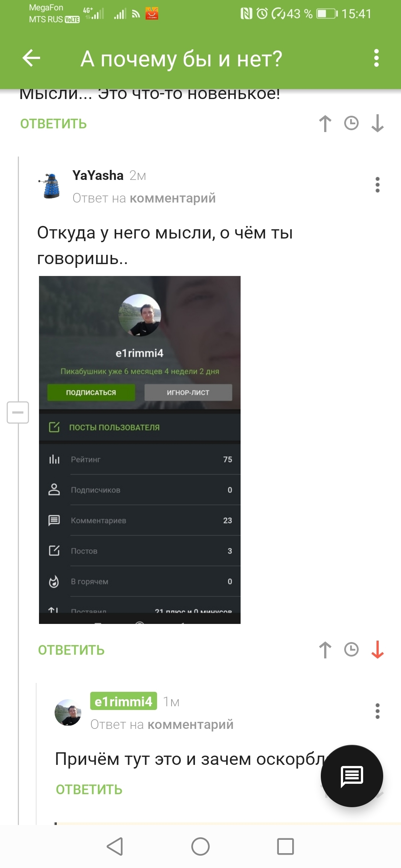Toggle the red downvote arrow on YaYasha's comment

coord(378,650)
